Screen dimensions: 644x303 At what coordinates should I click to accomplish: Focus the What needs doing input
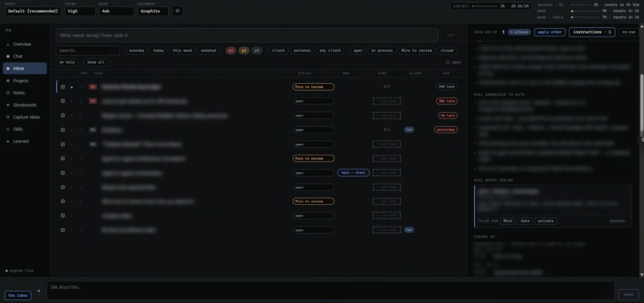[247, 35]
